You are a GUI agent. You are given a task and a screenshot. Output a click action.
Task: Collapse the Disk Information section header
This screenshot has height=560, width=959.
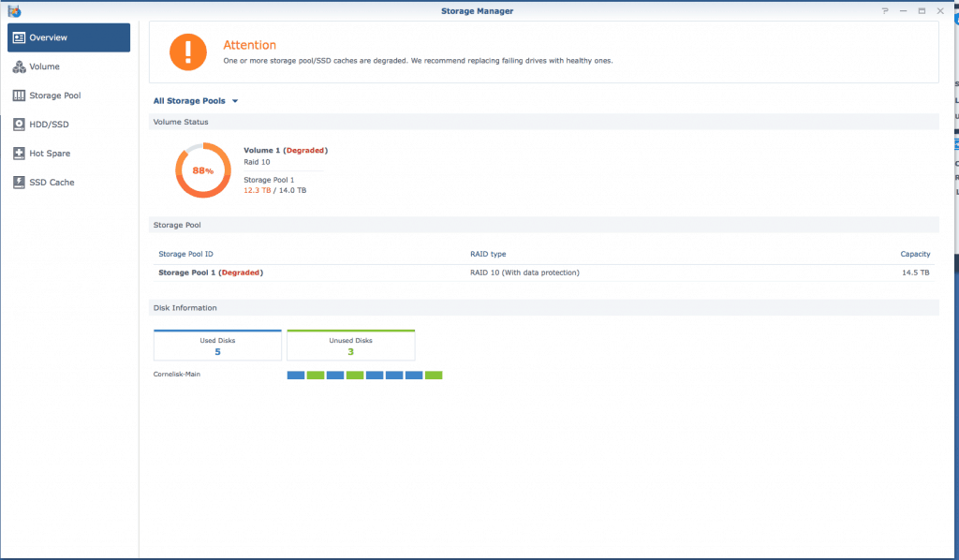(x=184, y=308)
